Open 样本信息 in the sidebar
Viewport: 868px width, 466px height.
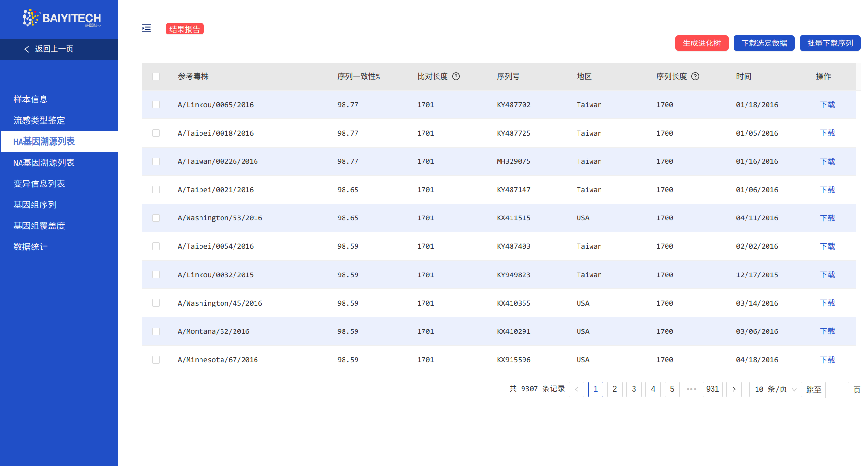[x=59, y=99]
